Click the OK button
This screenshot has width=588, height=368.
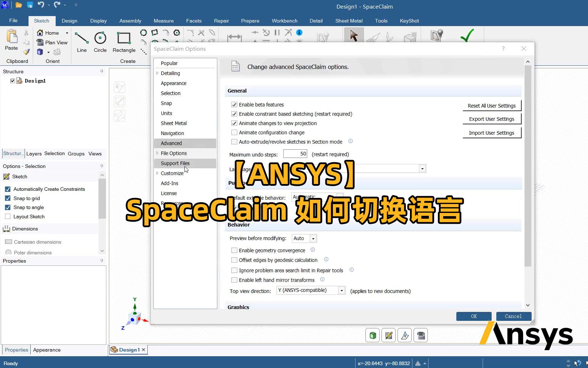point(474,316)
